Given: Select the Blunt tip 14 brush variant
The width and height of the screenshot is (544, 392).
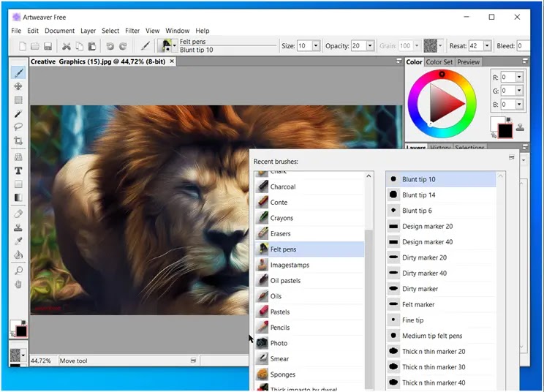Looking at the screenshot, I should click(x=441, y=195).
